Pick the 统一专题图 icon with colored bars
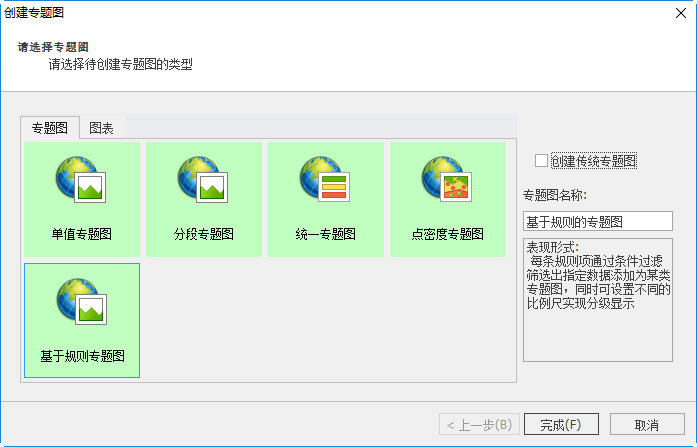The image size is (697, 447). click(326, 180)
